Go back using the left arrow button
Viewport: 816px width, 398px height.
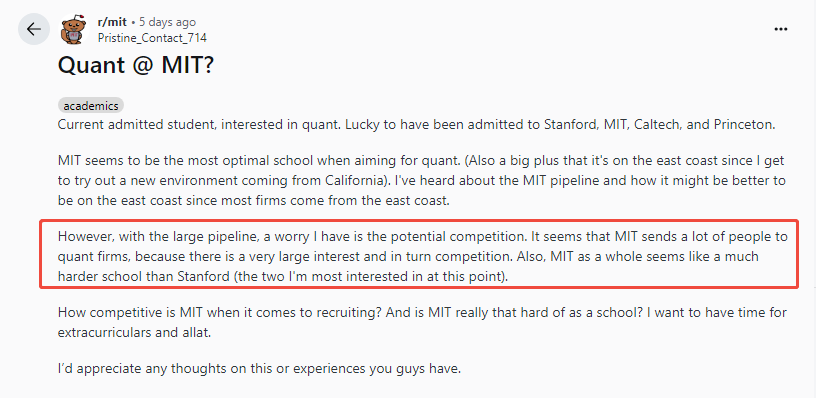(x=34, y=29)
